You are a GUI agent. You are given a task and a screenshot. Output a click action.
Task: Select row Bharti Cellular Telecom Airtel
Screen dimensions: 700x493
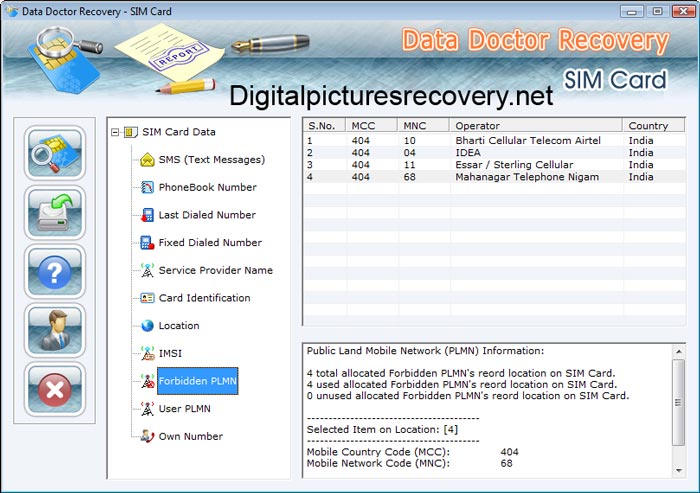point(494,141)
